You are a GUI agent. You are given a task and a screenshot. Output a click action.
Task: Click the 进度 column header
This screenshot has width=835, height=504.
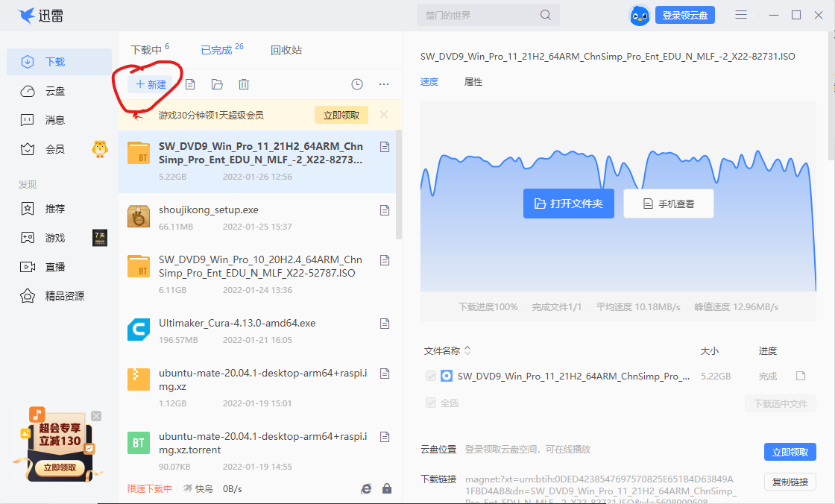[767, 350]
